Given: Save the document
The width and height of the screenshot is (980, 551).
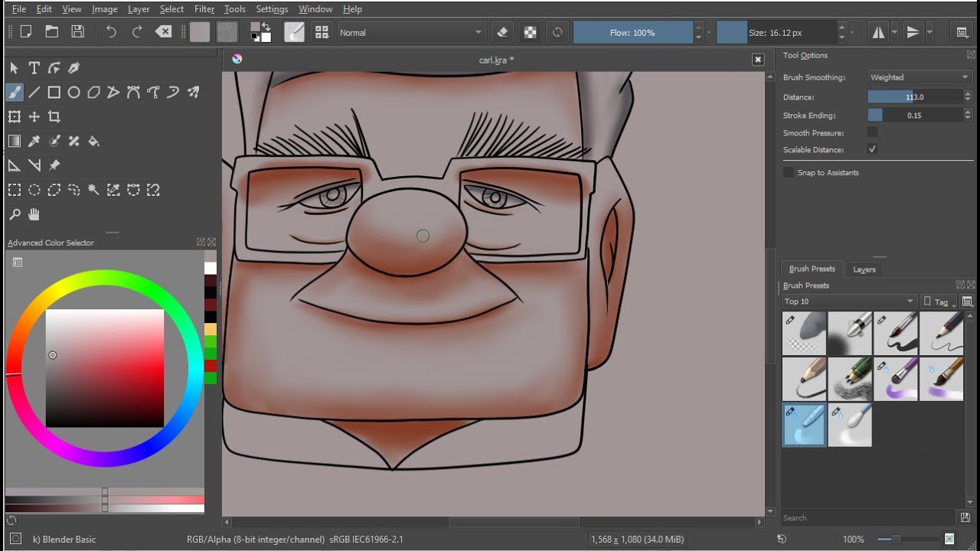Looking at the screenshot, I should point(77,32).
